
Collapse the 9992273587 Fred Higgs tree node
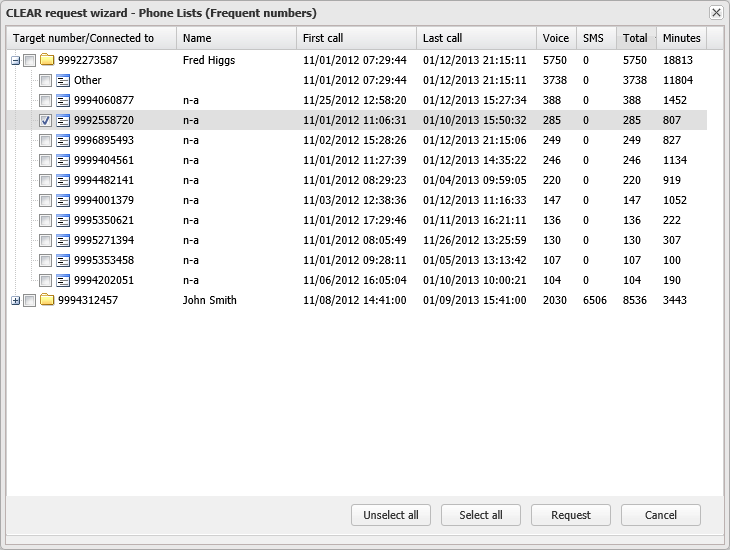point(15,60)
